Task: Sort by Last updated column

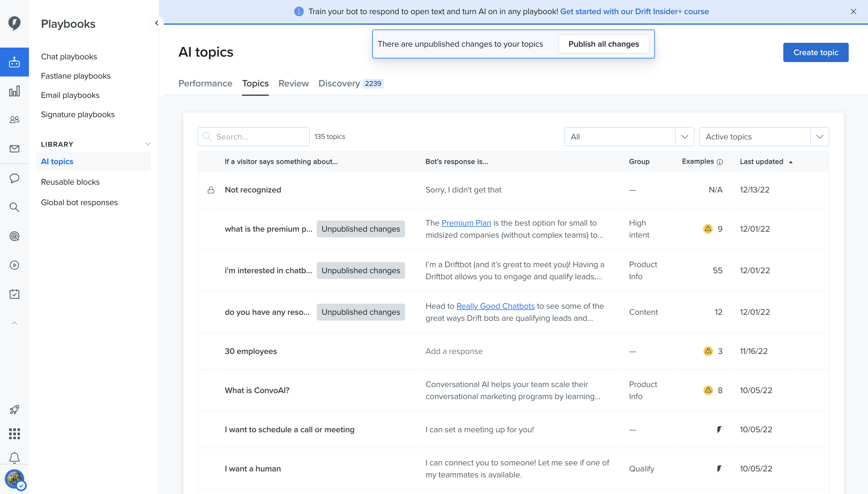Action: [766, 162]
